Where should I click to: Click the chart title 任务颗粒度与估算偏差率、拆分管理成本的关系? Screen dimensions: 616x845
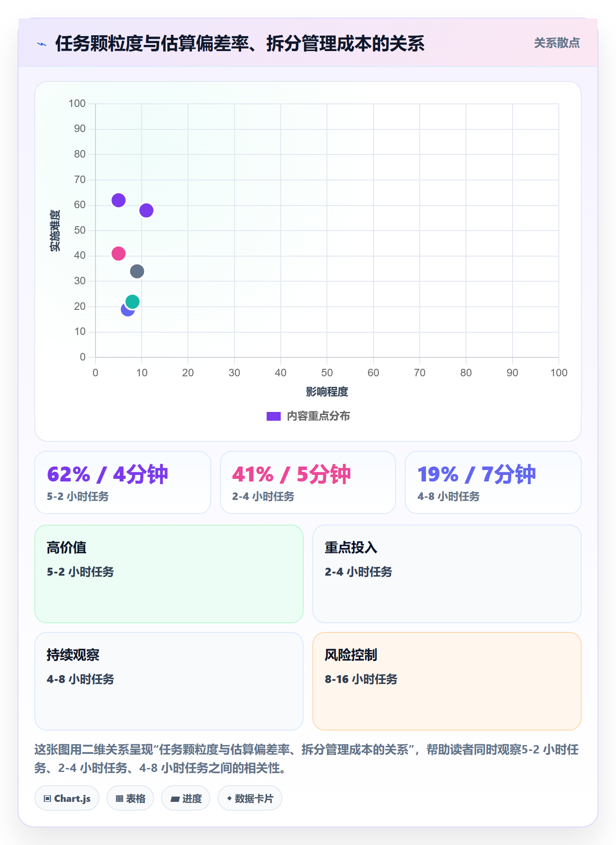click(x=240, y=44)
